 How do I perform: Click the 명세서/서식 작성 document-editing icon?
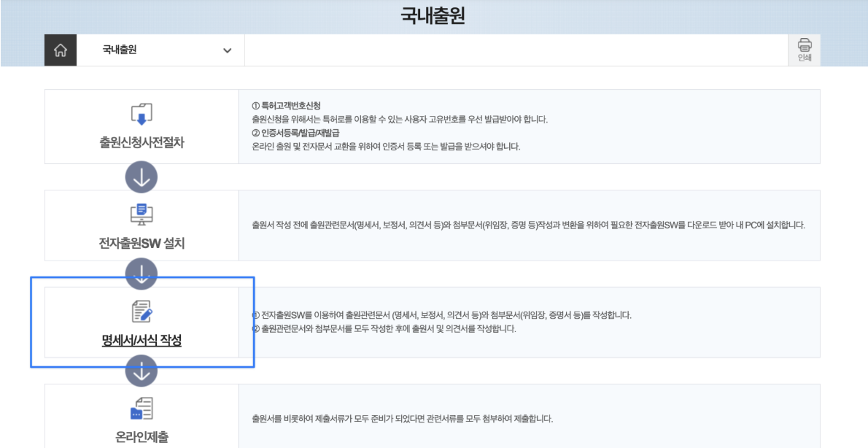point(142,312)
